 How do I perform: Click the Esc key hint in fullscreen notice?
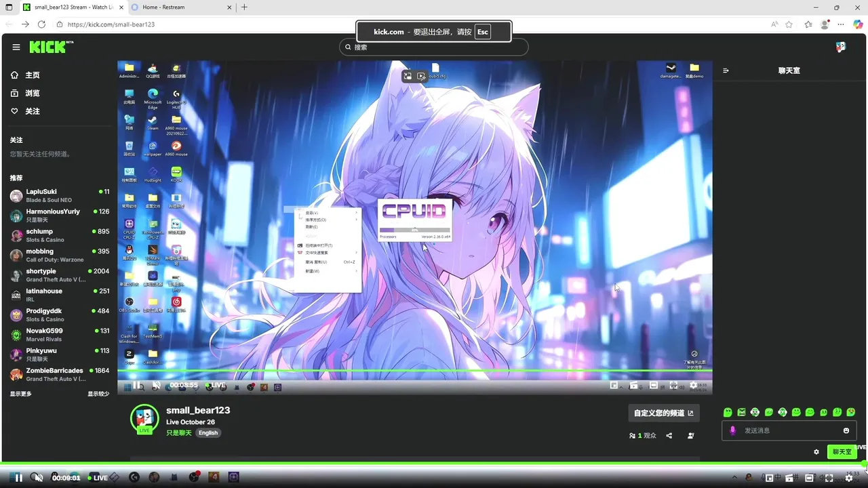(482, 32)
